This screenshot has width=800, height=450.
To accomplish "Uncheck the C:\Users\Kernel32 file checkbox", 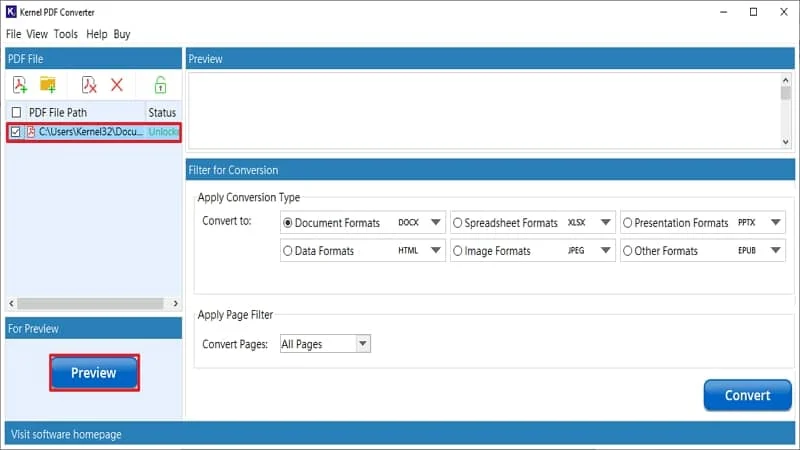I will tap(16, 132).
